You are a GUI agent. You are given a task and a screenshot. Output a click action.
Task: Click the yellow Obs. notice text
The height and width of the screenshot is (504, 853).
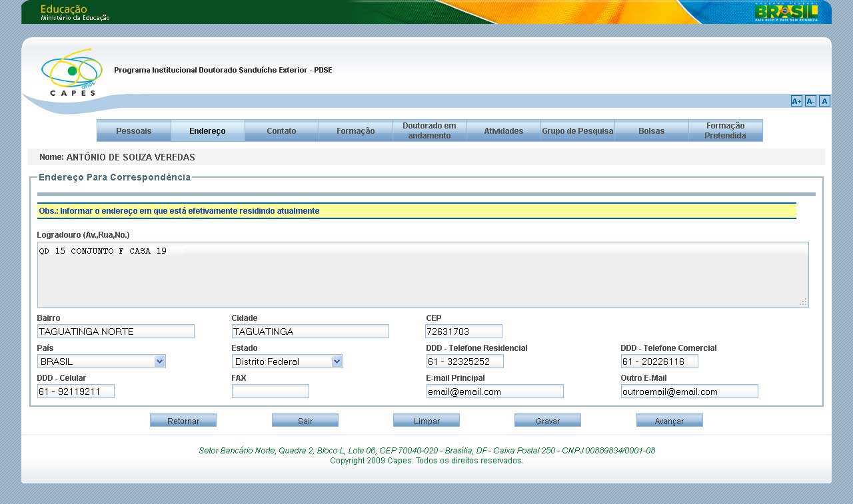tap(179, 211)
